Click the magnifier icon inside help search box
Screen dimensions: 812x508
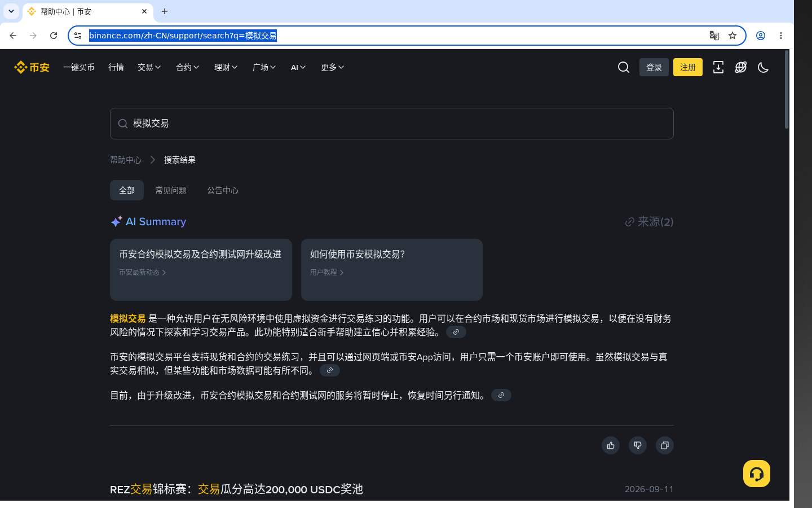[x=123, y=124]
